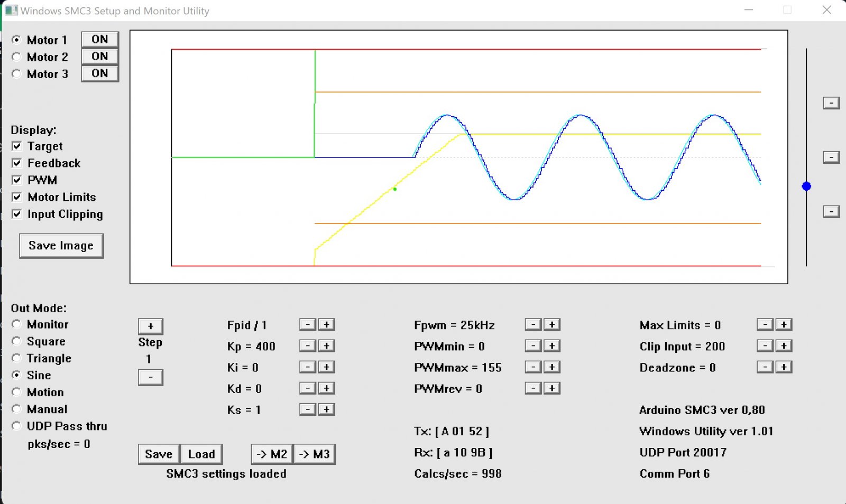Increase Ki value with plus button
This screenshot has height=504, width=846.
(327, 367)
